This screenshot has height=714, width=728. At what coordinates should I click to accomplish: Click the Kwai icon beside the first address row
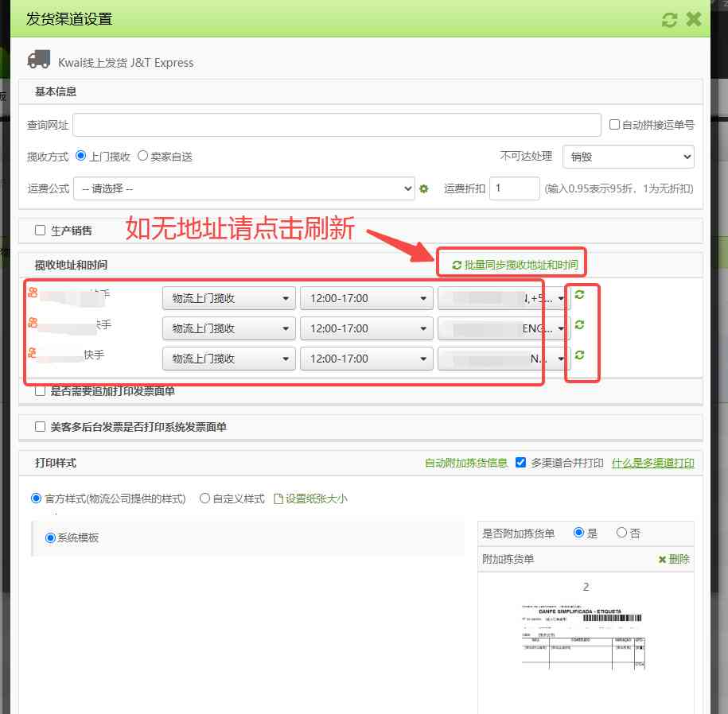(x=32, y=292)
